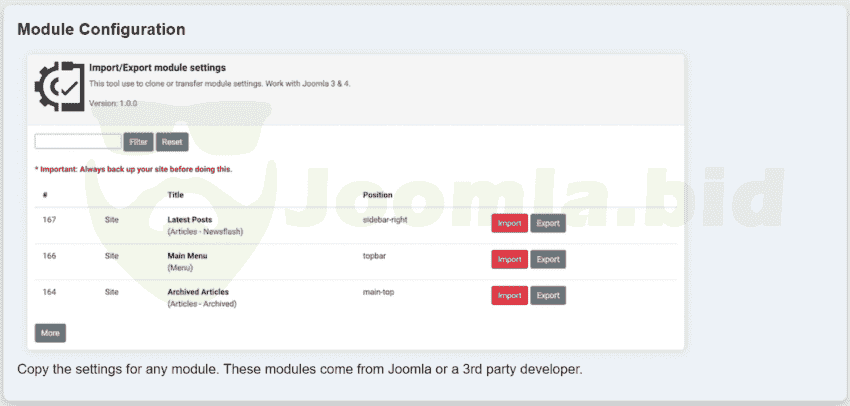Import settings for Main Menu module
The width and height of the screenshot is (850, 406).
pyautogui.click(x=509, y=260)
